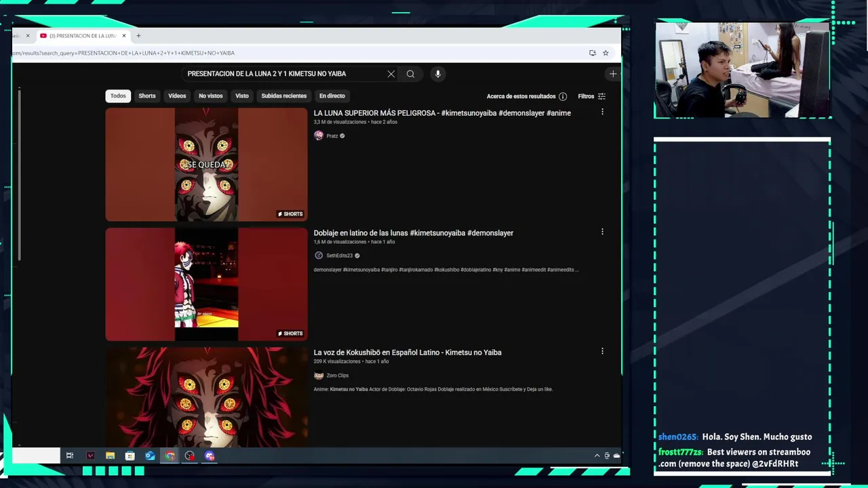Open info icon beside Acerca de estos resultados
868x488 pixels.
[x=563, y=96]
